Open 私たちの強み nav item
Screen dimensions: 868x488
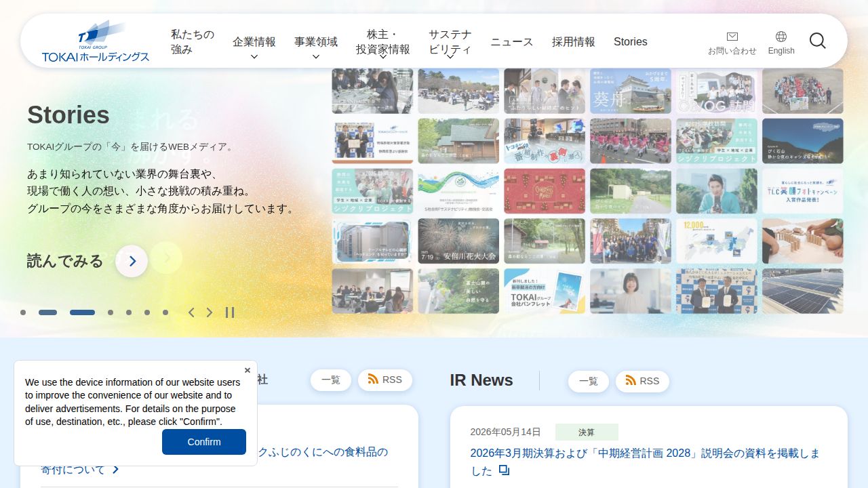coord(193,41)
